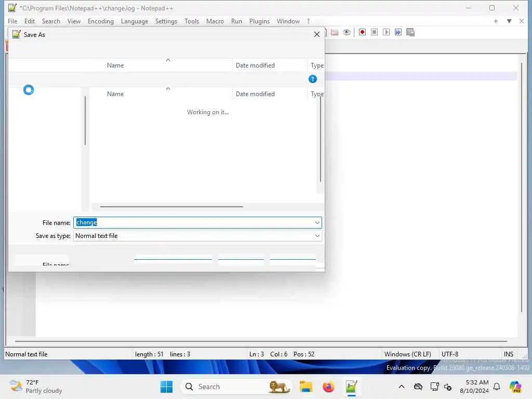Show hidden system tray icons
Viewport: 532px width, 399px height.
402,387
